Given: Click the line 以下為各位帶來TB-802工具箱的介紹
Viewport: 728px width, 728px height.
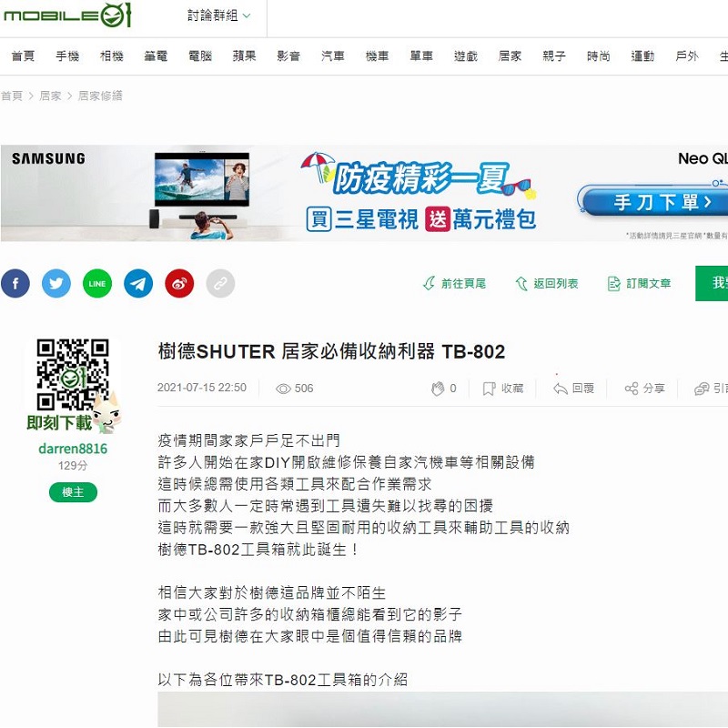Looking at the screenshot, I should pyautogui.click(x=283, y=680).
